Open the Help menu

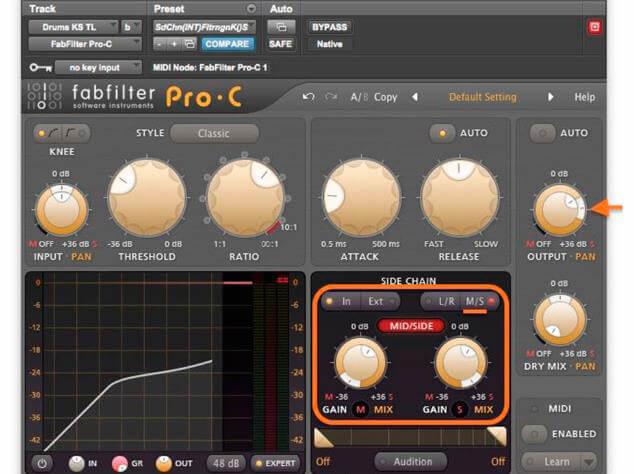[584, 97]
